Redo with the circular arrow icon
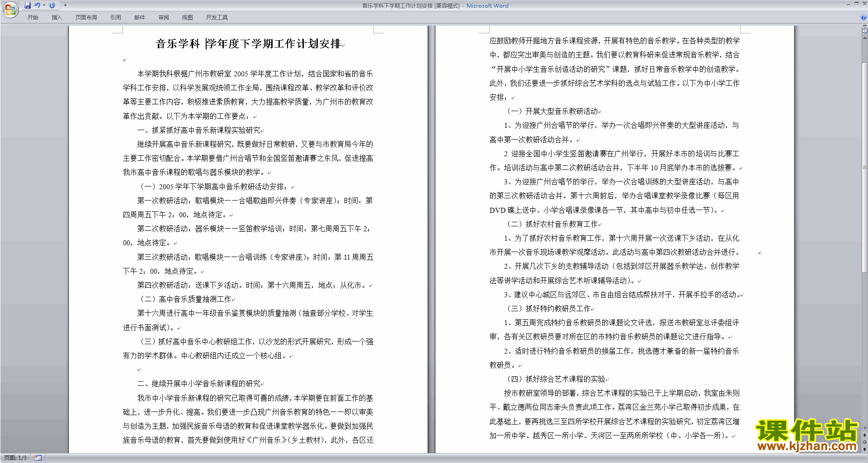Image resolution: width=868 pixels, height=463 pixels. [52, 5]
